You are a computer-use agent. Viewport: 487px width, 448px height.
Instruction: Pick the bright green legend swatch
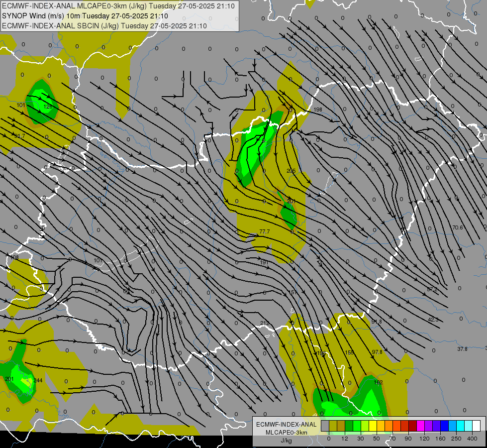[x=357, y=426]
